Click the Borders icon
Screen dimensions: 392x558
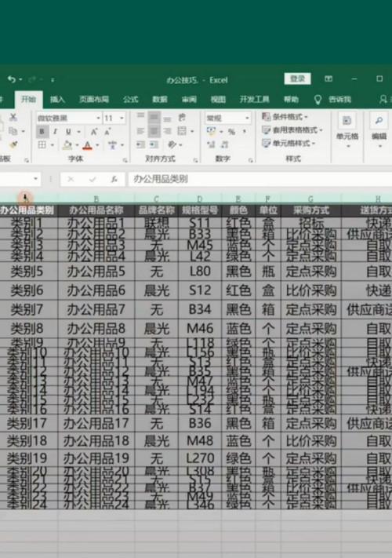click(x=42, y=145)
